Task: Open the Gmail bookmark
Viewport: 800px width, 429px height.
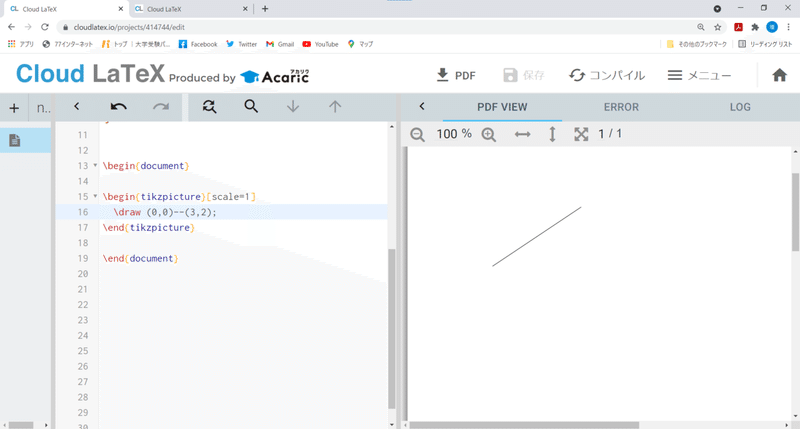Action: (280, 44)
